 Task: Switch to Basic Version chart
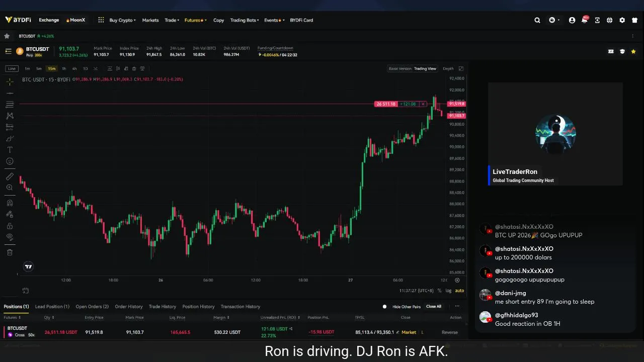pyautogui.click(x=400, y=68)
